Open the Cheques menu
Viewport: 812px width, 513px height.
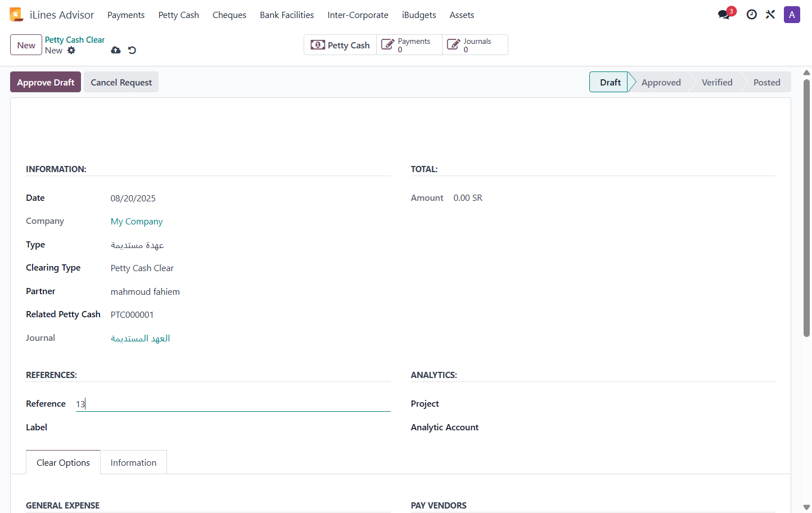coord(229,15)
